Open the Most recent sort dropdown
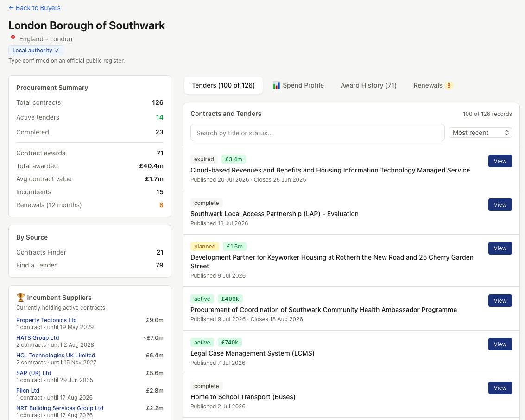The height and width of the screenshot is (420, 525). tap(480, 133)
